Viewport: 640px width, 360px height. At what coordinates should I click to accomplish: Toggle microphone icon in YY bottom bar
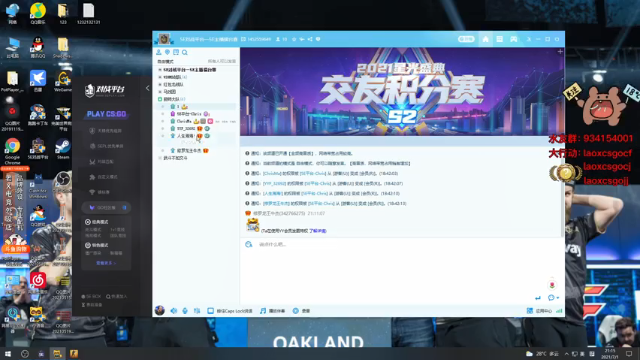coord(185,311)
